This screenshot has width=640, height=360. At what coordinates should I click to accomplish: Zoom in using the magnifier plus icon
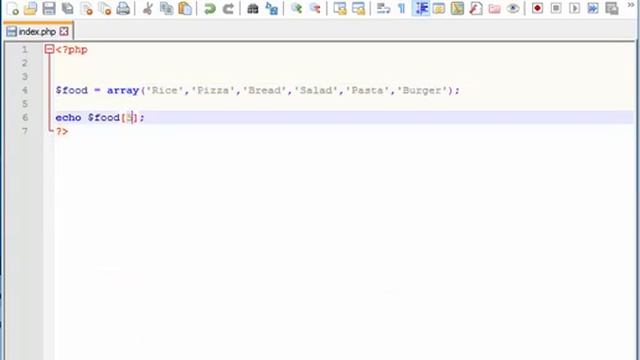click(x=297, y=8)
